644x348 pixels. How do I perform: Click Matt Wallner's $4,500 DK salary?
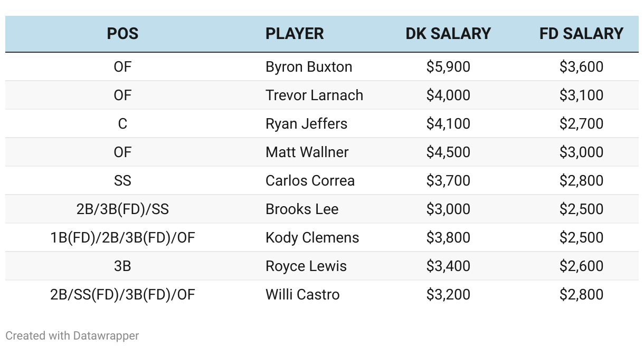coord(448,152)
